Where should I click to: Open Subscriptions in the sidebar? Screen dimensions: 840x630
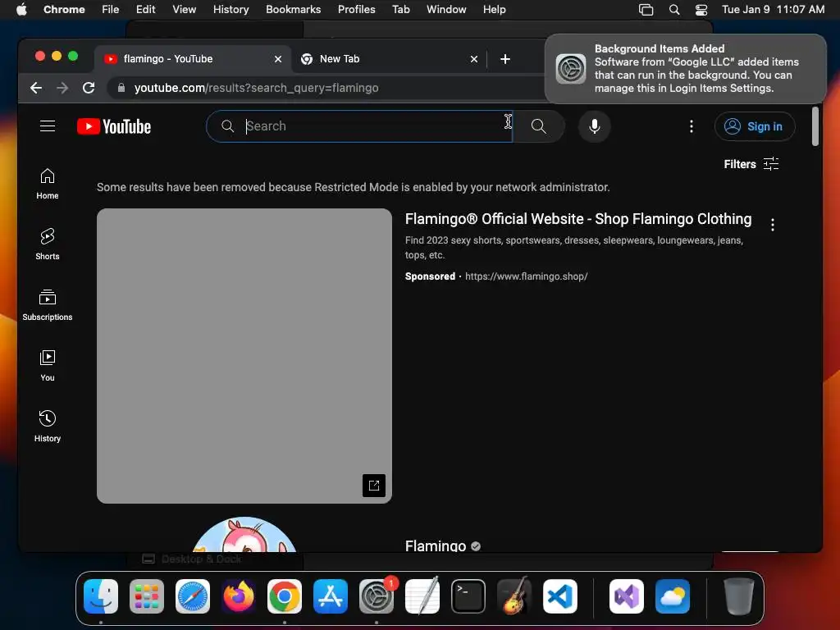48,305
